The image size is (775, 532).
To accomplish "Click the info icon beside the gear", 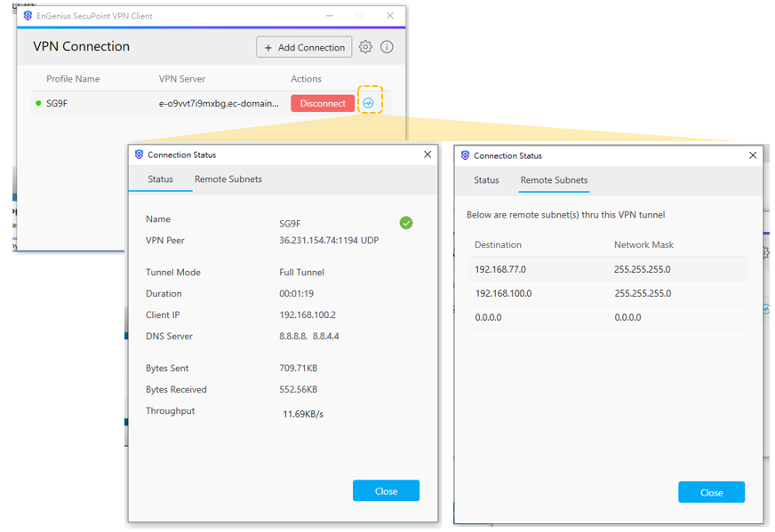I will coord(387,47).
